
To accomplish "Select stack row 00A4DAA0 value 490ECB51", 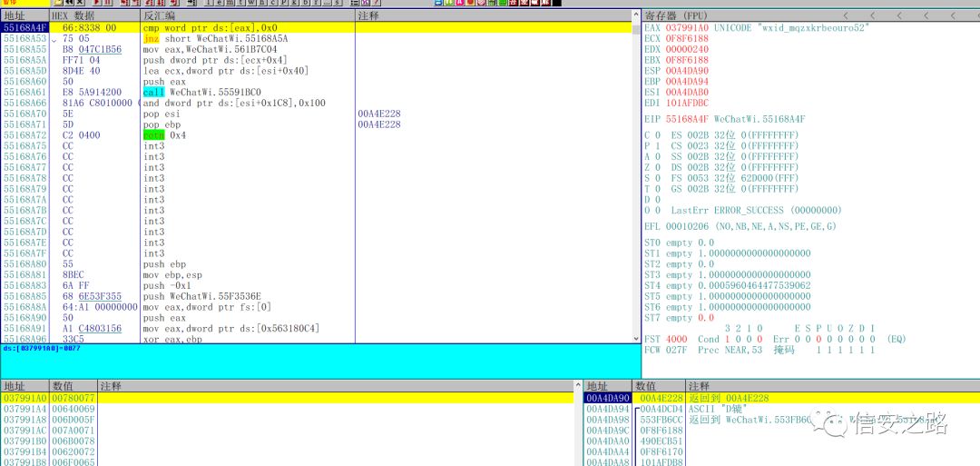I will [781, 441].
